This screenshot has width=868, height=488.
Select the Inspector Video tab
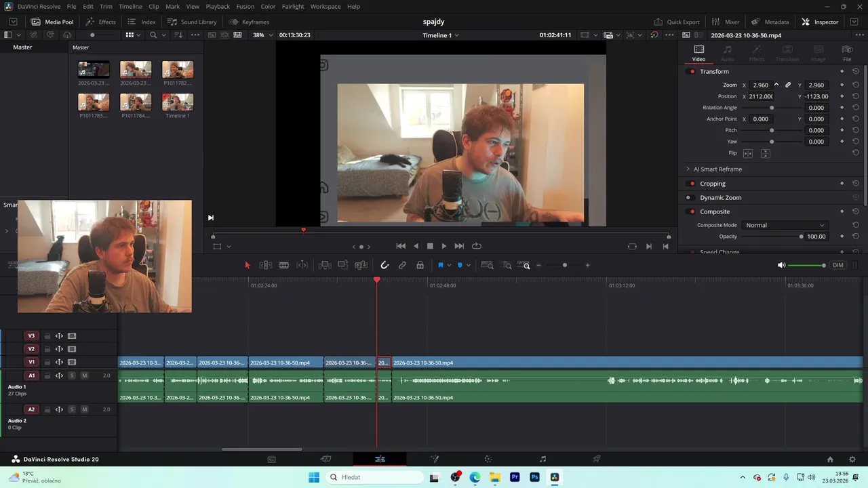point(698,53)
